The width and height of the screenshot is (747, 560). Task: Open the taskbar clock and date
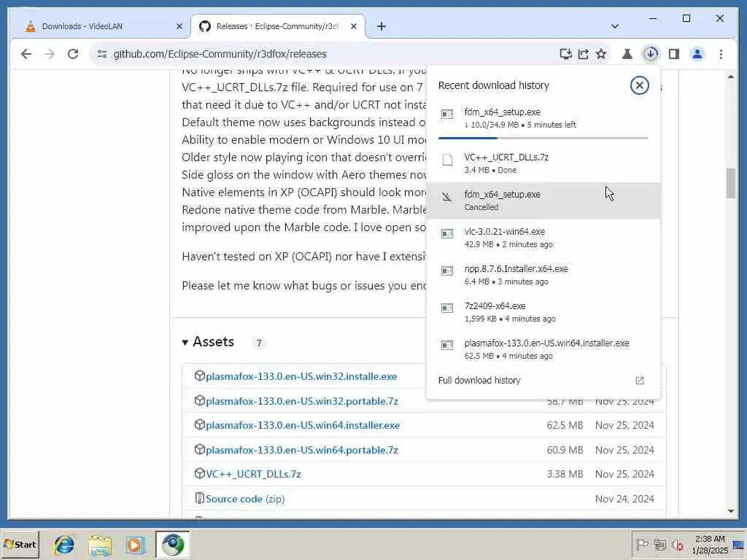point(710,545)
